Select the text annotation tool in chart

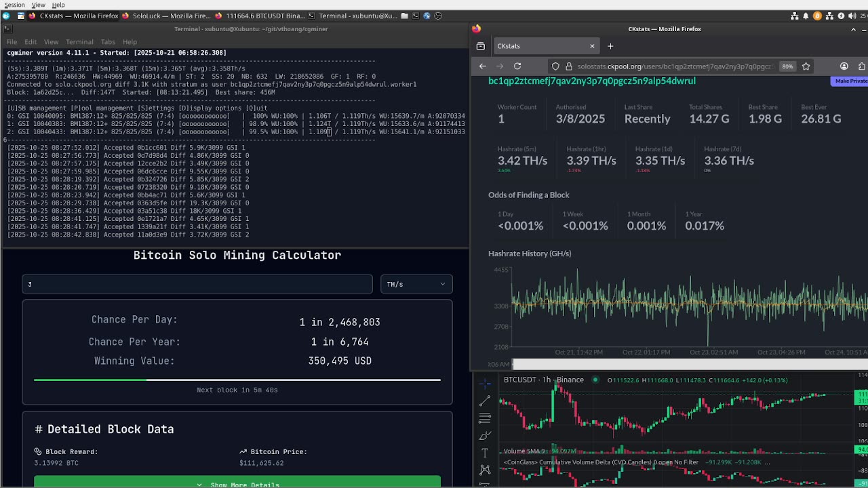pos(485,453)
